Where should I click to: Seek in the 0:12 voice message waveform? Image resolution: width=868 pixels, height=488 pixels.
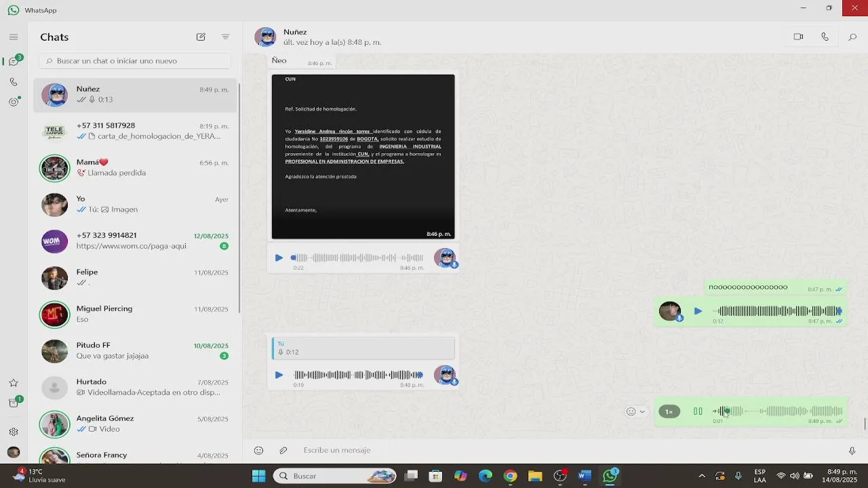[x=777, y=311]
